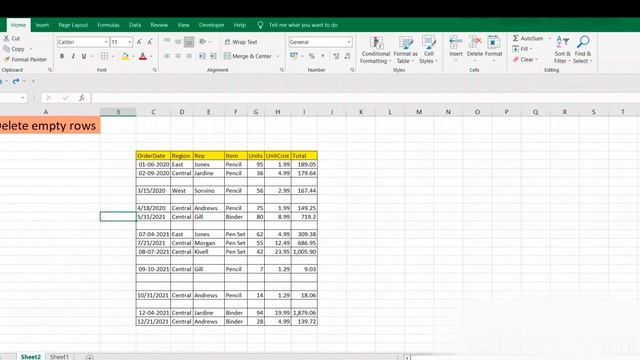Open Sort & Filter menu
640x360 pixels.
click(562, 50)
